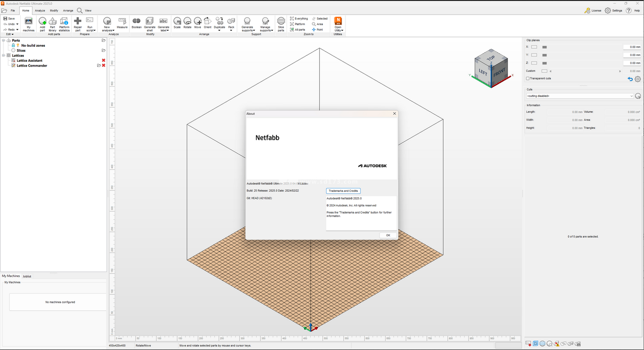This screenshot has height=350, width=644.
Task: Click OK in the About dialog
Action: click(388, 235)
